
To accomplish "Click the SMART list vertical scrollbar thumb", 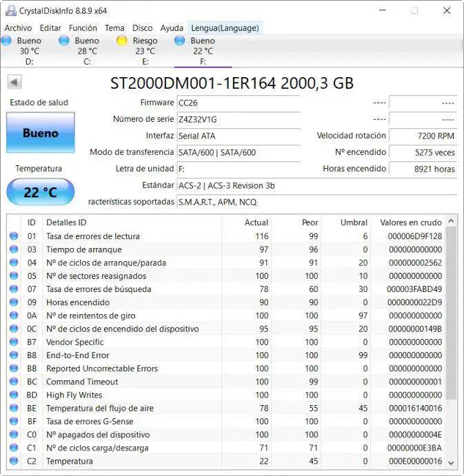I will coord(451,313).
